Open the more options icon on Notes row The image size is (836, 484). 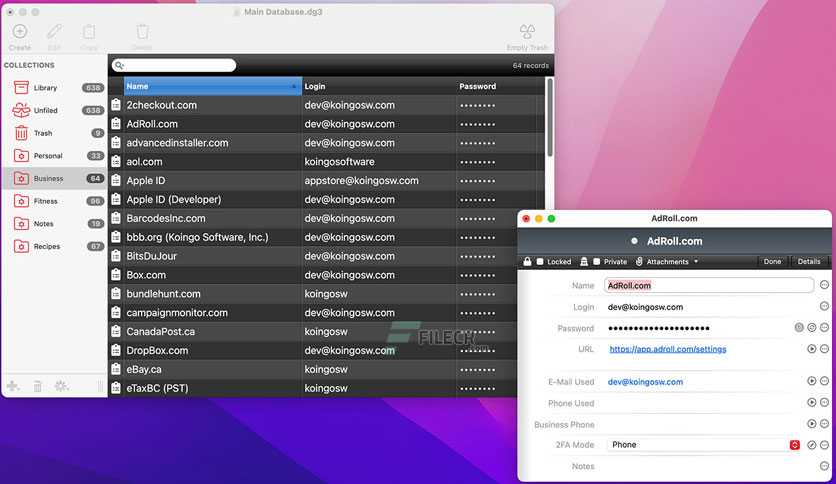click(824, 466)
